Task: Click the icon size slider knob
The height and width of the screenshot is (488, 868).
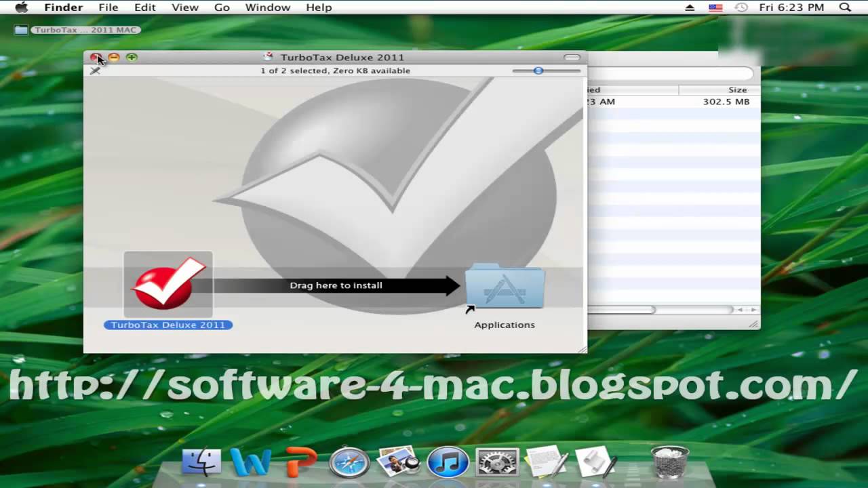Action: pyautogui.click(x=538, y=70)
